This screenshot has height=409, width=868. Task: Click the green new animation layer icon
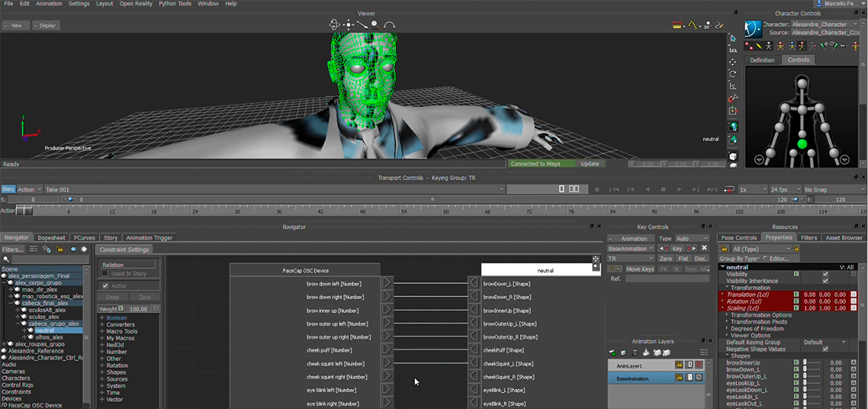click(612, 353)
